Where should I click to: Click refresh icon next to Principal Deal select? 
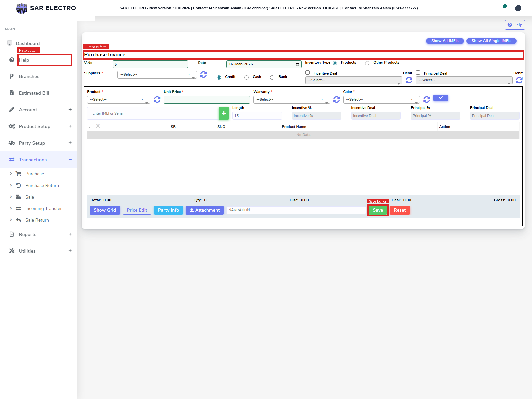click(519, 80)
